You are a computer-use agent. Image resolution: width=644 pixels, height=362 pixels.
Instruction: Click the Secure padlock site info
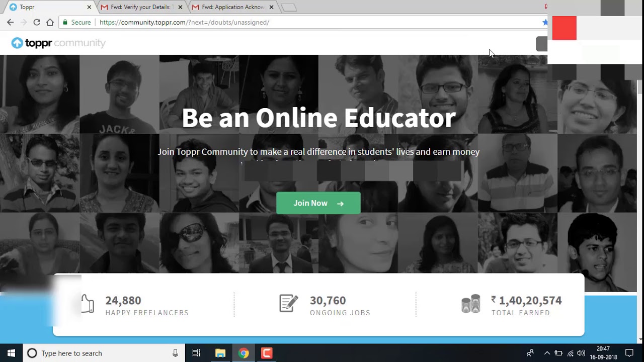click(x=76, y=22)
